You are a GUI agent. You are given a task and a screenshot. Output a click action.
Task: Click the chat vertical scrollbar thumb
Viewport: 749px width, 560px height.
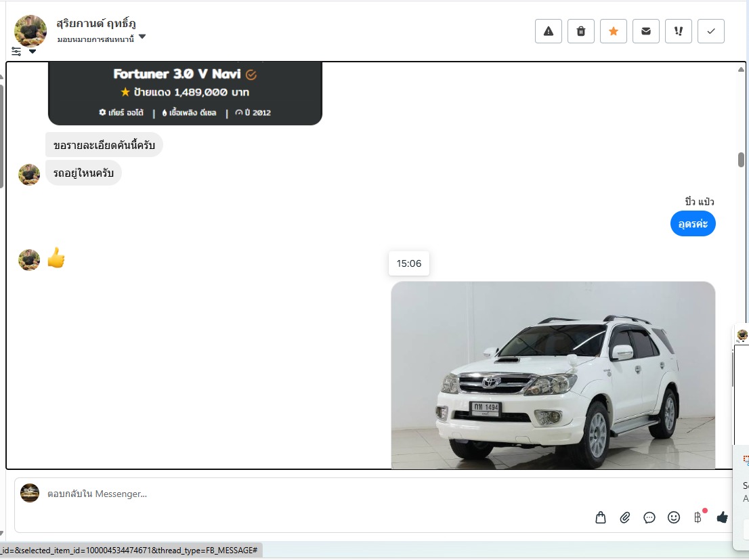coord(741,160)
